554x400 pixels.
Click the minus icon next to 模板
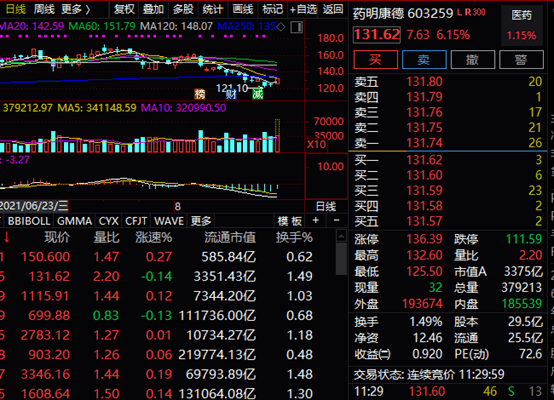point(337,221)
